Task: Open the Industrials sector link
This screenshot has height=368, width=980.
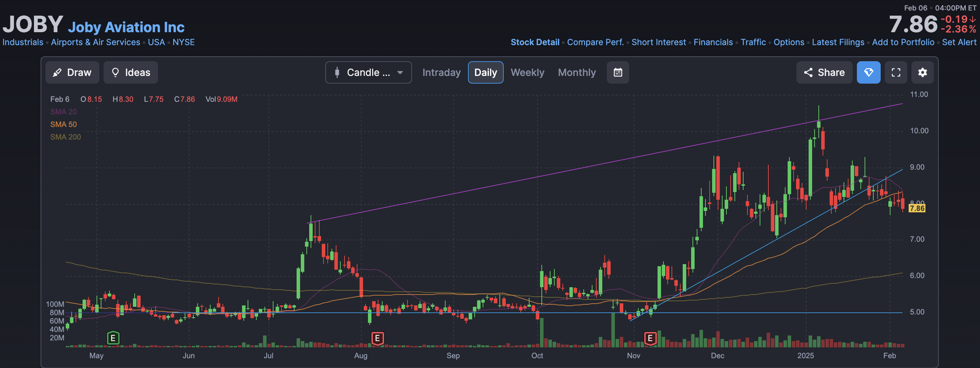Action: (23, 42)
